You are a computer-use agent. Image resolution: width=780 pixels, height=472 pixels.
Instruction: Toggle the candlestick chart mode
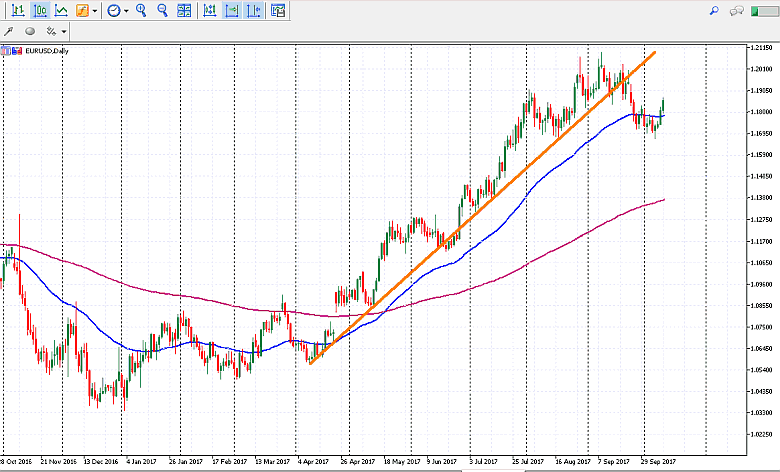[39, 11]
